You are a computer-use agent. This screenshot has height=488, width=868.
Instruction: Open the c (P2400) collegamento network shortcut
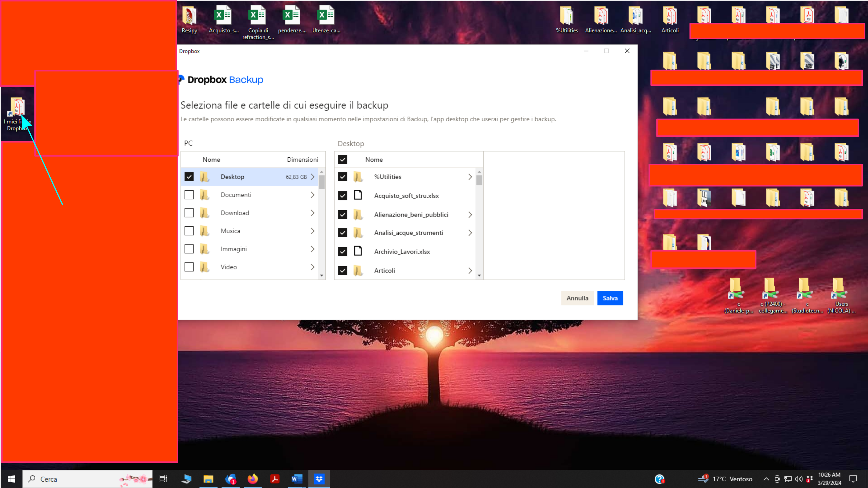[773, 295]
